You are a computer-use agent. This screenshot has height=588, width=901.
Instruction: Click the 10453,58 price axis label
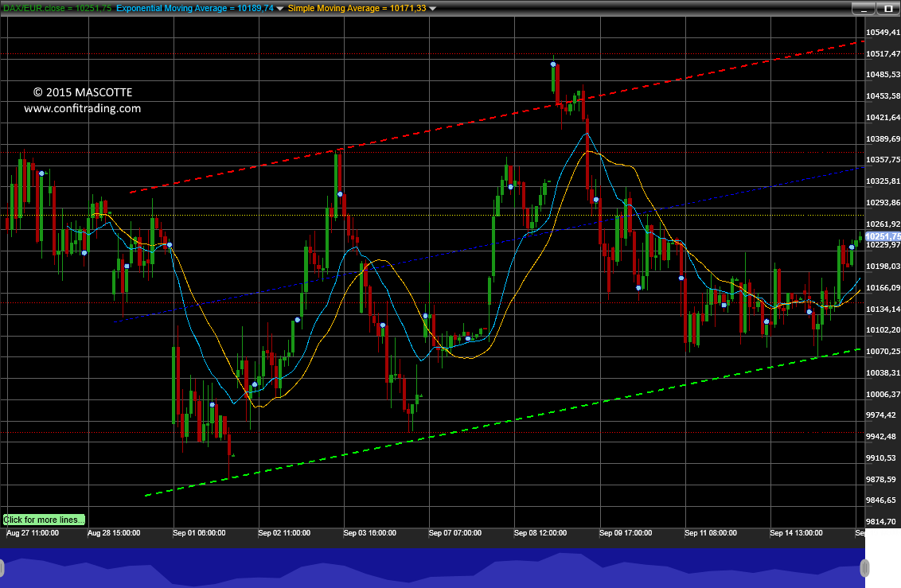coord(883,96)
